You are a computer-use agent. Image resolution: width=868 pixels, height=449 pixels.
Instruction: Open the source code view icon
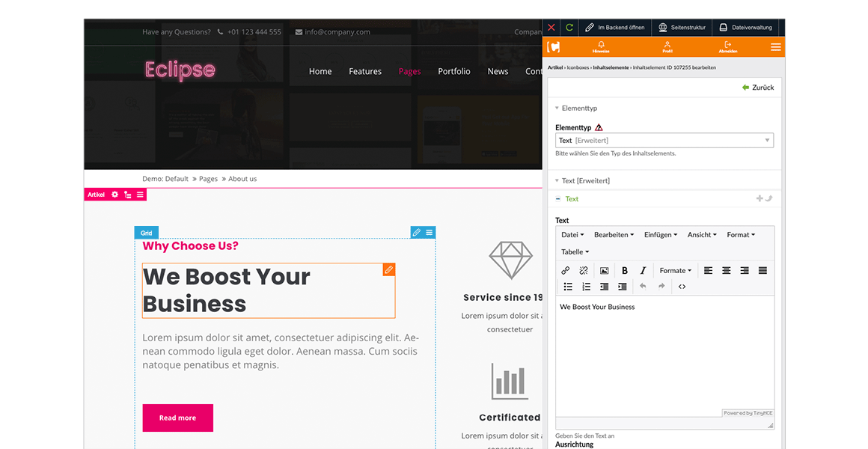(x=682, y=287)
